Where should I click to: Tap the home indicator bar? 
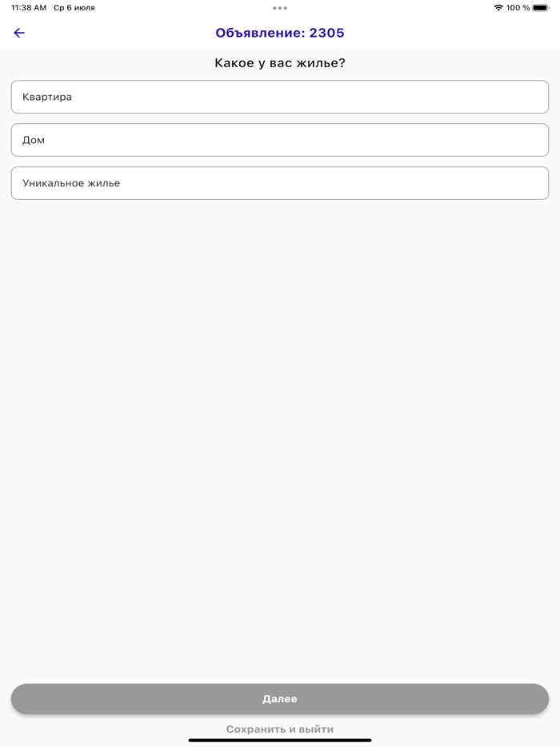click(x=280, y=741)
